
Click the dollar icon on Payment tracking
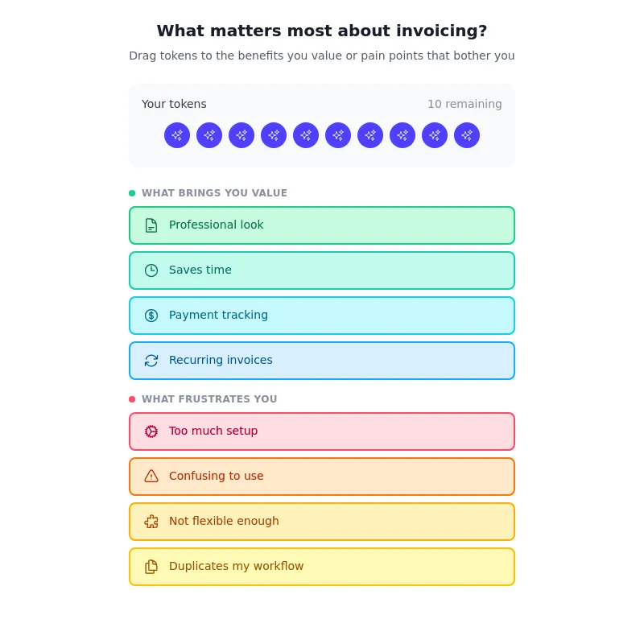pyautogui.click(x=151, y=315)
